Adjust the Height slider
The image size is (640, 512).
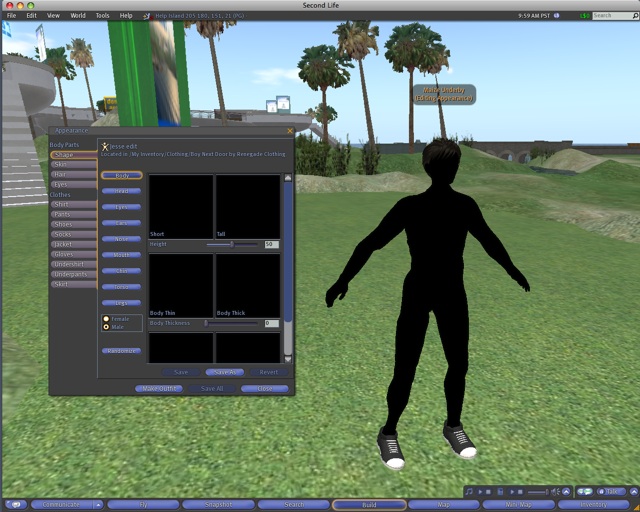(x=232, y=244)
